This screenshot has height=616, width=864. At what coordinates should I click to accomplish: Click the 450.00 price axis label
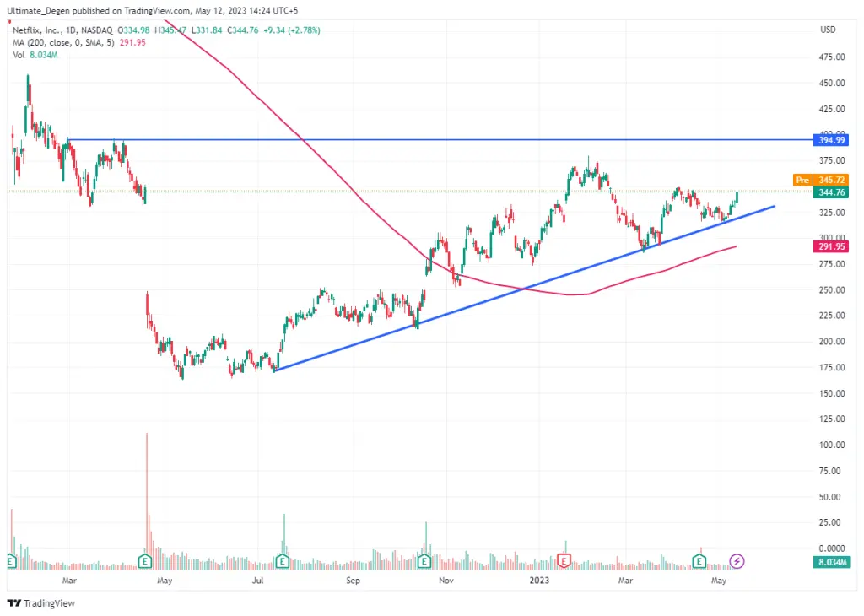pyautogui.click(x=831, y=83)
